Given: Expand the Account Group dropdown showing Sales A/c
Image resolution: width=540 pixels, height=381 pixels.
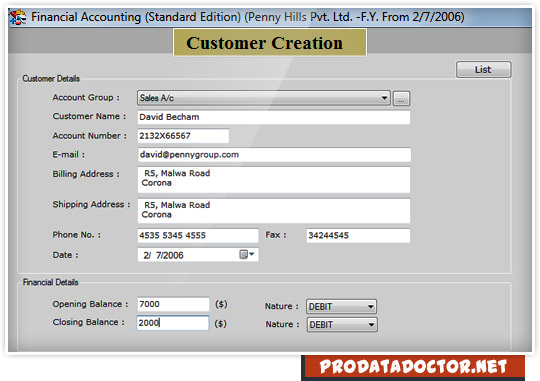Looking at the screenshot, I should (x=263, y=98).
